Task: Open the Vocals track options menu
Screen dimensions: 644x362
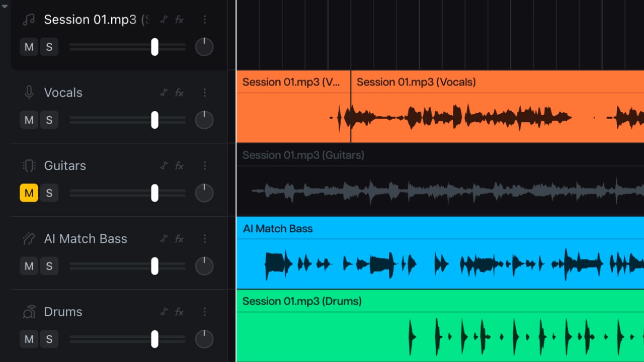Action: pos(205,93)
